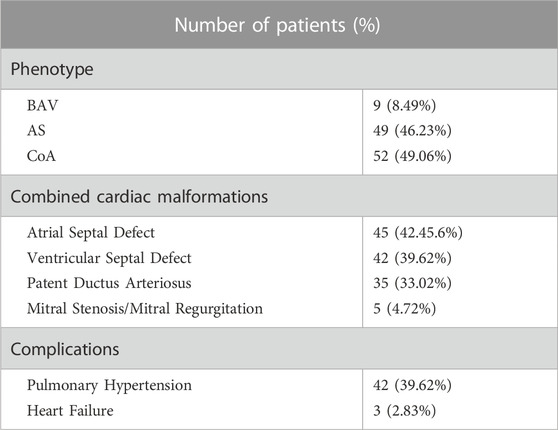Screen dimensions: 558x430
Task: Click the BAV row label
Action: click(42, 106)
